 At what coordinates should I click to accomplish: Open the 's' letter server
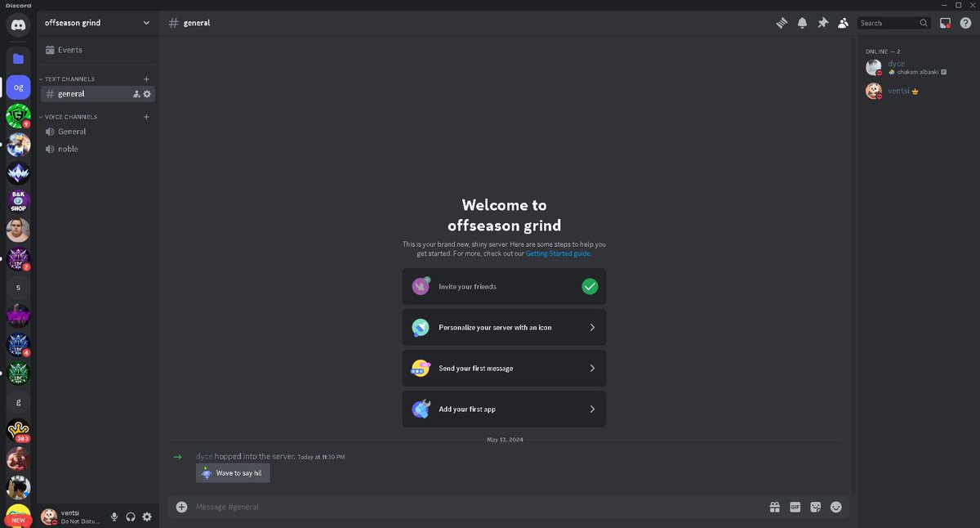pyautogui.click(x=18, y=288)
